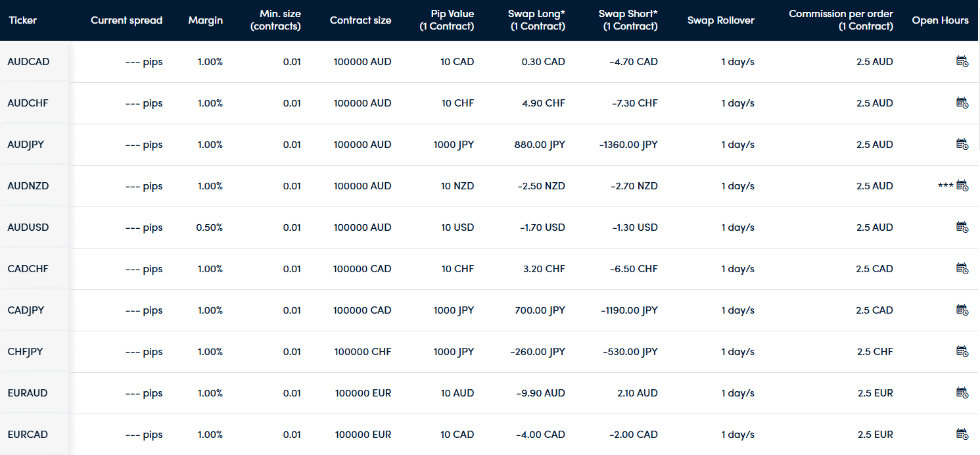
Task: View AUDCHF open hours via calendar icon
Action: coord(962,103)
